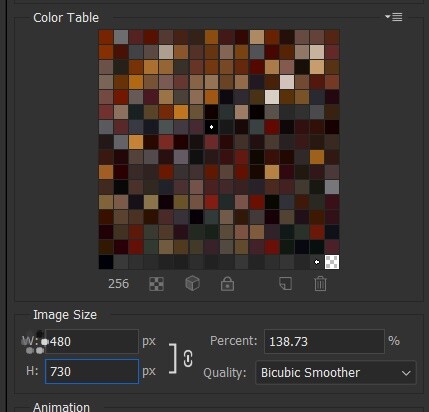Screen dimensions: 429x412
Task: Select the transparent checkerboard swatch
Action: (332, 262)
